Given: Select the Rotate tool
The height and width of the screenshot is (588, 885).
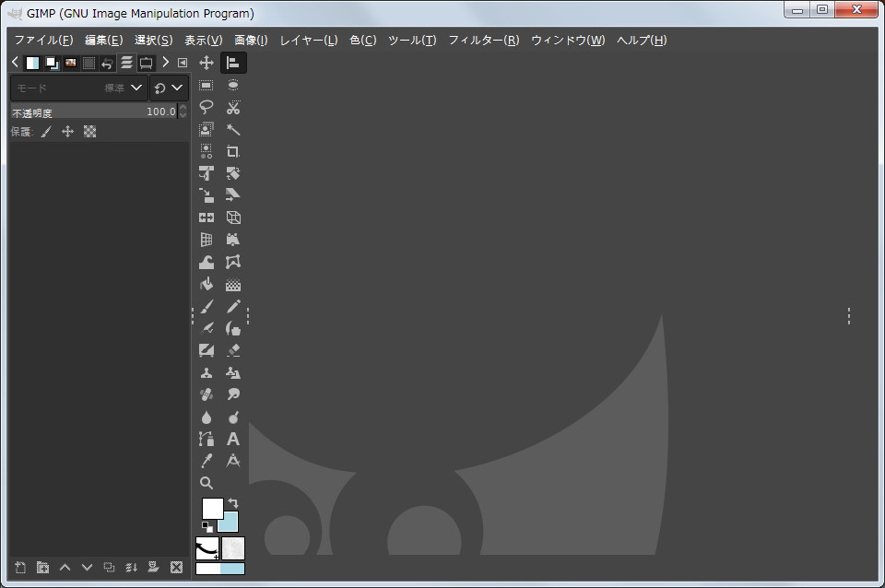Looking at the screenshot, I should point(233,173).
